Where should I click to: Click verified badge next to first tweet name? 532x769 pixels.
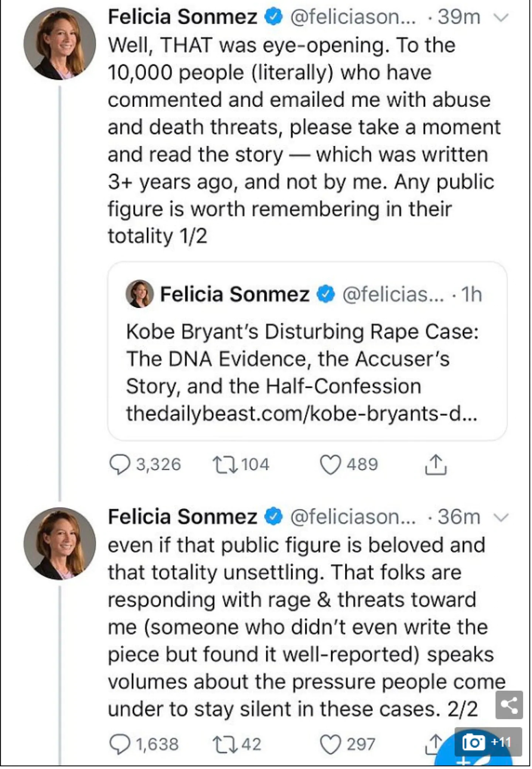tap(273, 17)
